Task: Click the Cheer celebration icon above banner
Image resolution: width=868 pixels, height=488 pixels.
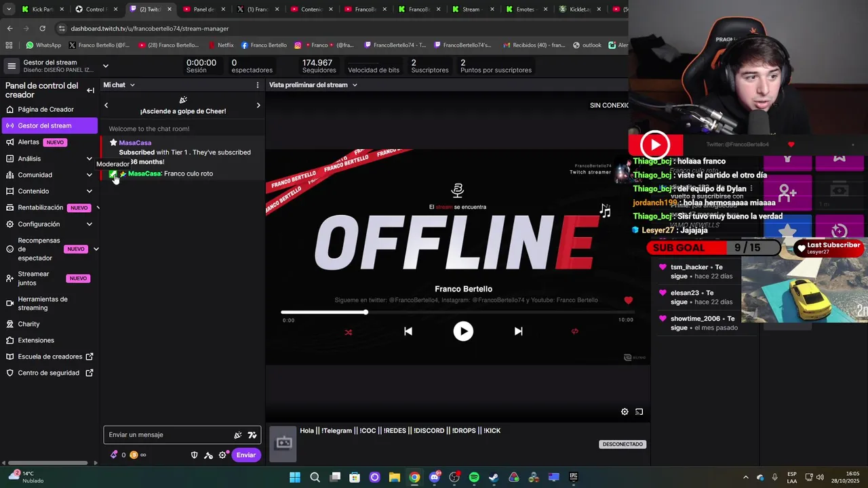Action: tap(183, 100)
